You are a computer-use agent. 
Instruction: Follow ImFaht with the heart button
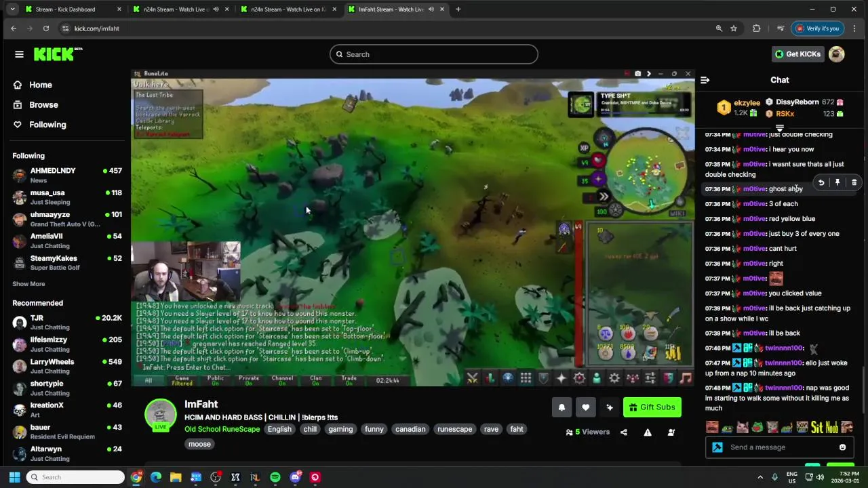pyautogui.click(x=586, y=407)
